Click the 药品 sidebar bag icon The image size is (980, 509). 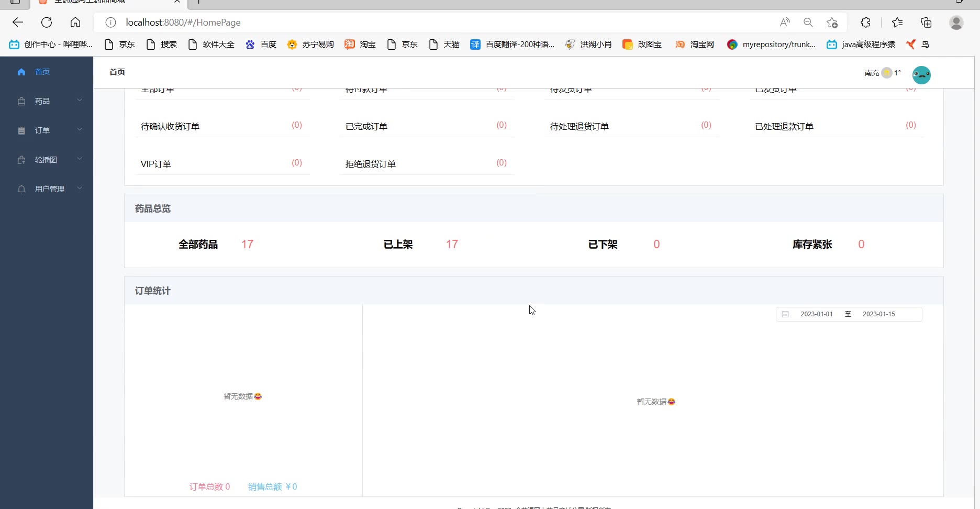21,101
